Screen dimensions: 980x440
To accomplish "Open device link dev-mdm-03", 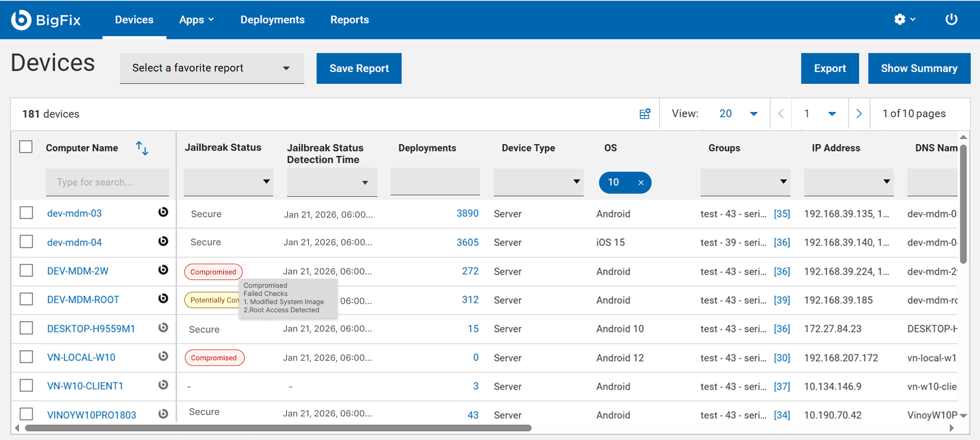I will (75, 213).
